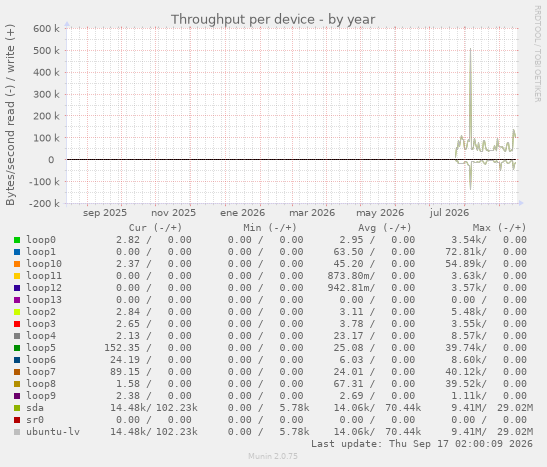This screenshot has height=467, width=547.
Task: Click the 'may 2026' x-axis label
Action: pyautogui.click(x=380, y=213)
